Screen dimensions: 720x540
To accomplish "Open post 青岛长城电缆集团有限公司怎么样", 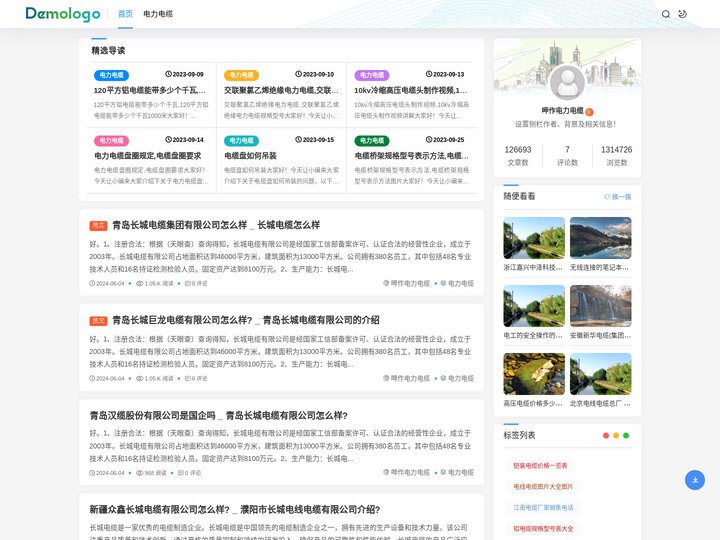I will [x=216, y=225].
